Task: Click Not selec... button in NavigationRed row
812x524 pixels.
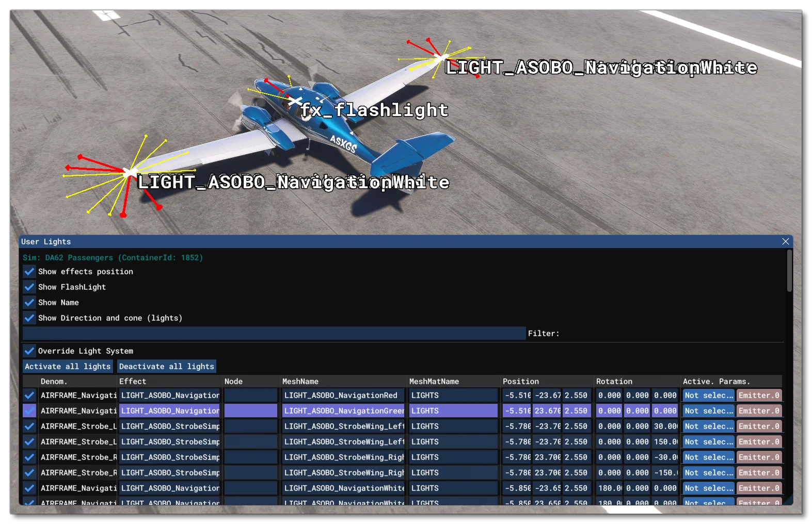Action: (x=708, y=395)
